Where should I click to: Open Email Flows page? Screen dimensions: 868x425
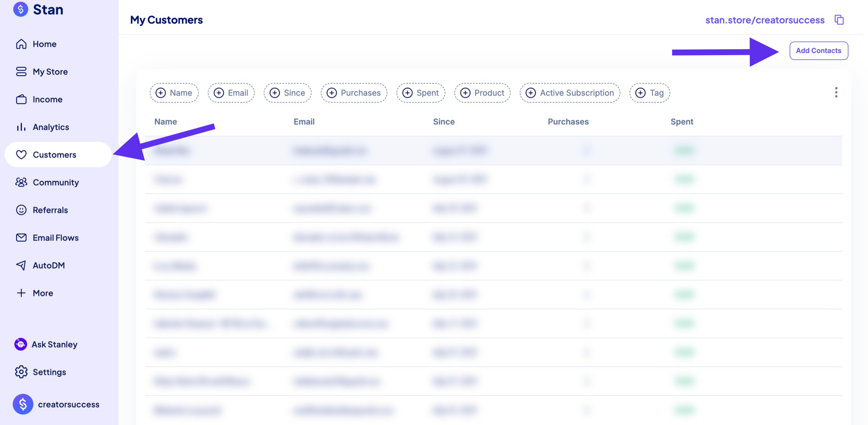tap(56, 237)
